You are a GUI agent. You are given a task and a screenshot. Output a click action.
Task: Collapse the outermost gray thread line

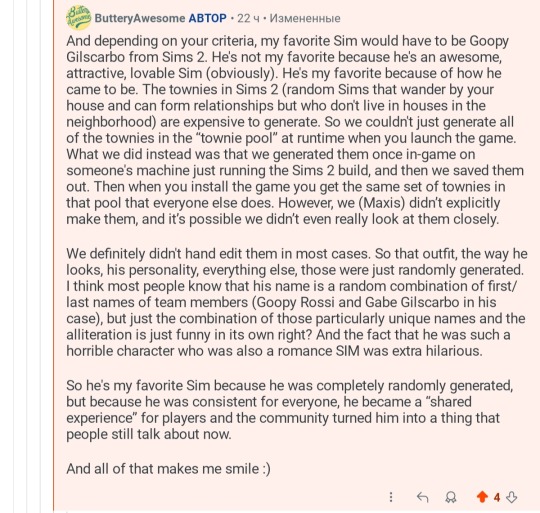pos(14,256)
